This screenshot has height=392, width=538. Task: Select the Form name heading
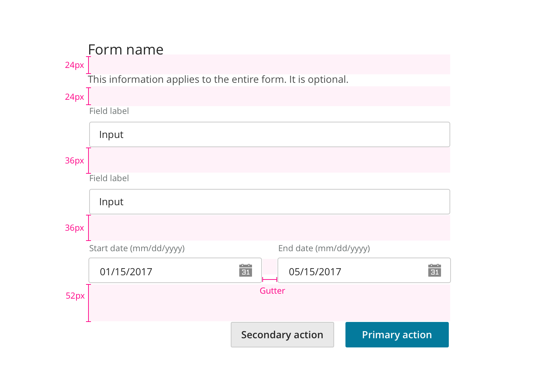pyautogui.click(x=126, y=50)
